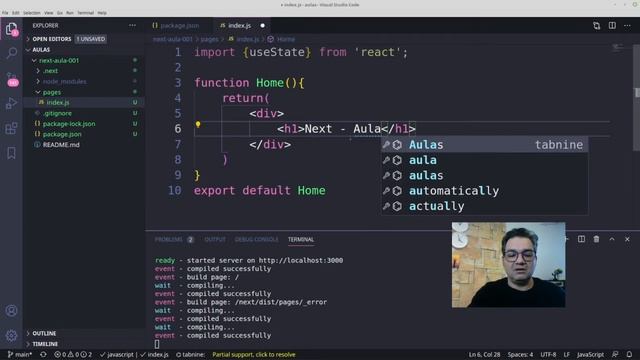Open the Extensions view
Image resolution: width=640 pixels, height=360 pixels.
coord(11,128)
